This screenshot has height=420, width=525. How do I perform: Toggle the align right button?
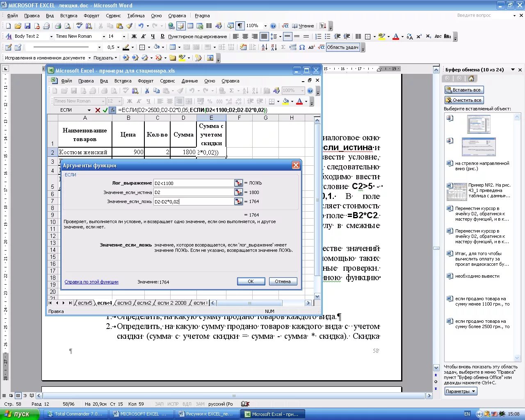click(255, 37)
